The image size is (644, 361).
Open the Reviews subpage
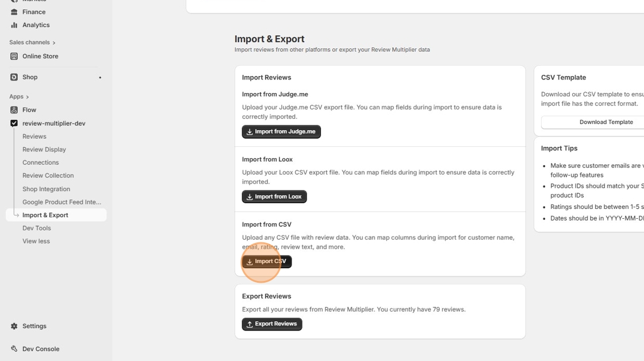click(34, 136)
